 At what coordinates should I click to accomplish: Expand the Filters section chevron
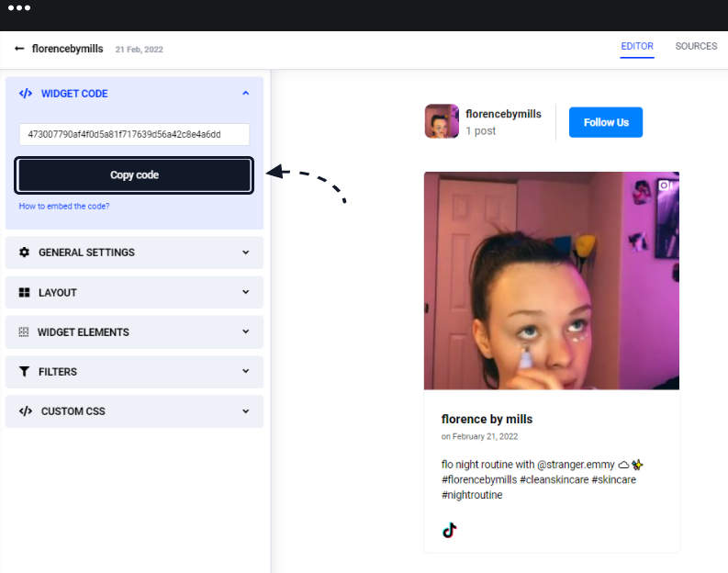coord(246,371)
